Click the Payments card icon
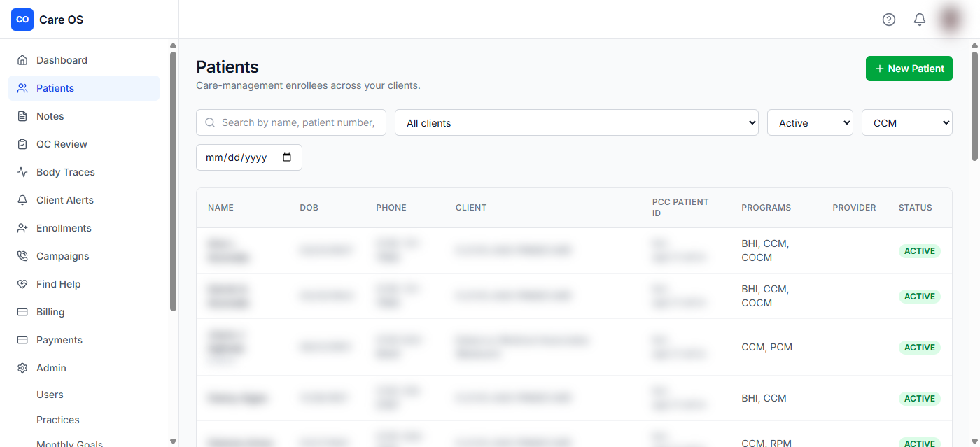Viewport: 980px width, 447px height. (22, 340)
